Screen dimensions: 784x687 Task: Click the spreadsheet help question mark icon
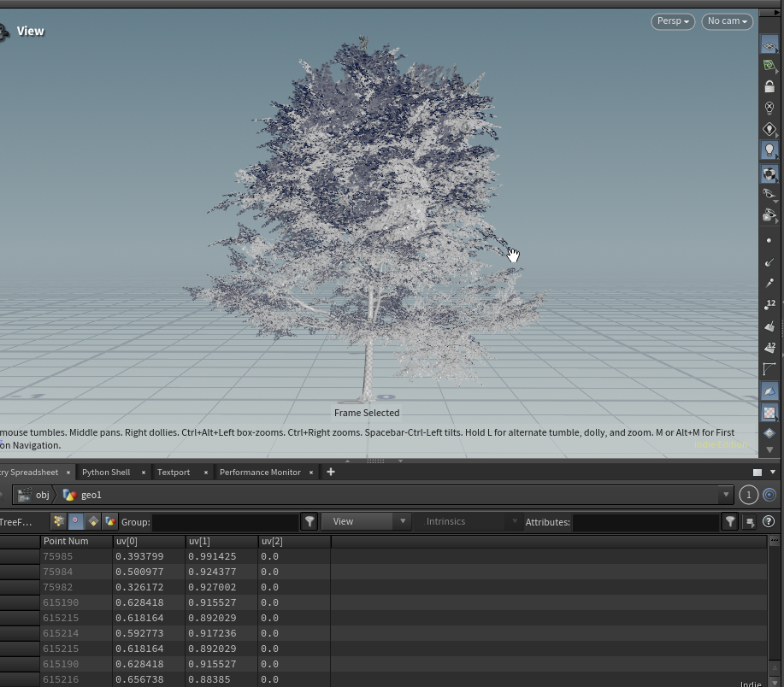768,521
